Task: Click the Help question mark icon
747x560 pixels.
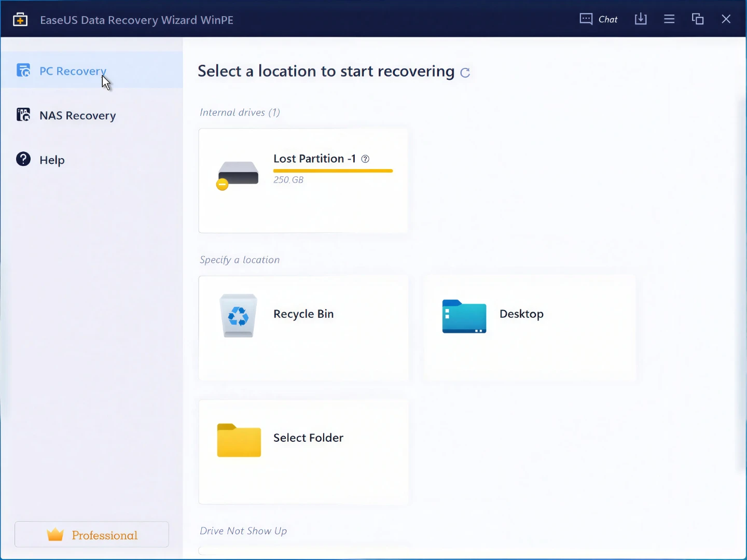Action: [23, 159]
